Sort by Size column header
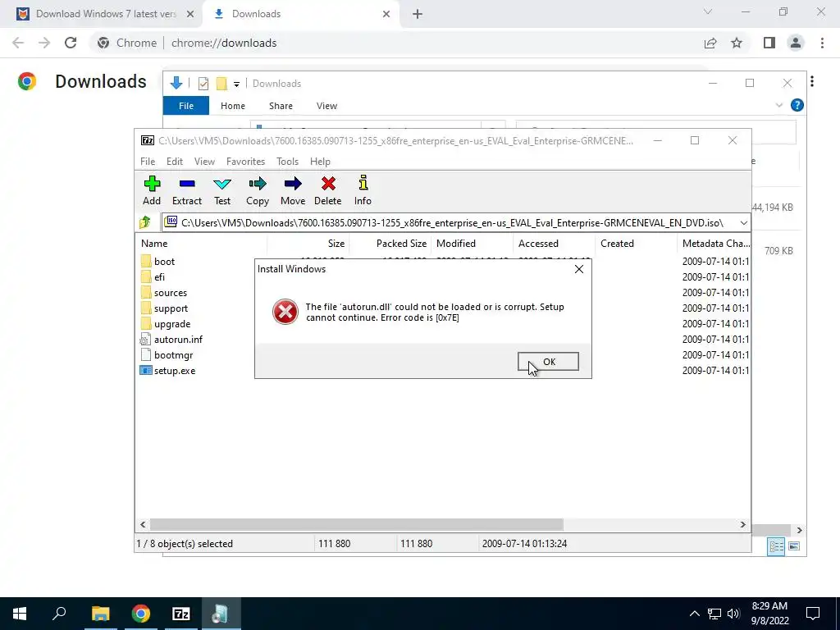Image resolution: width=840 pixels, height=630 pixels. pyautogui.click(x=308, y=243)
